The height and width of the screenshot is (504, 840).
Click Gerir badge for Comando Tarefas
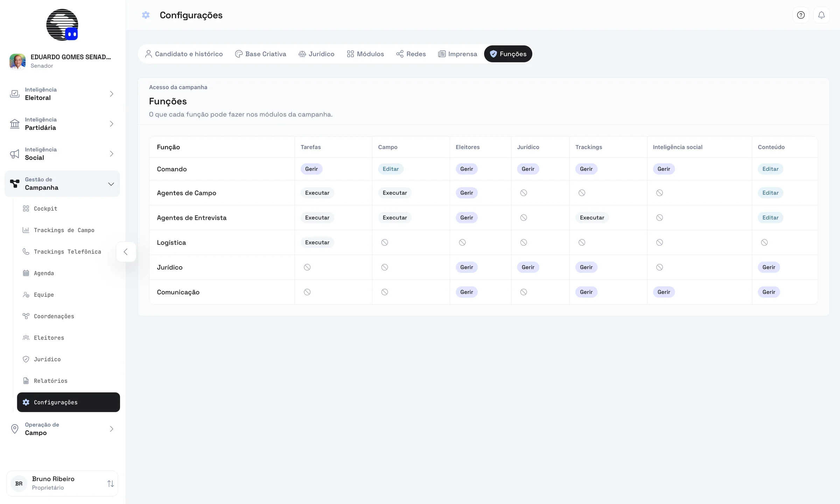tap(311, 169)
